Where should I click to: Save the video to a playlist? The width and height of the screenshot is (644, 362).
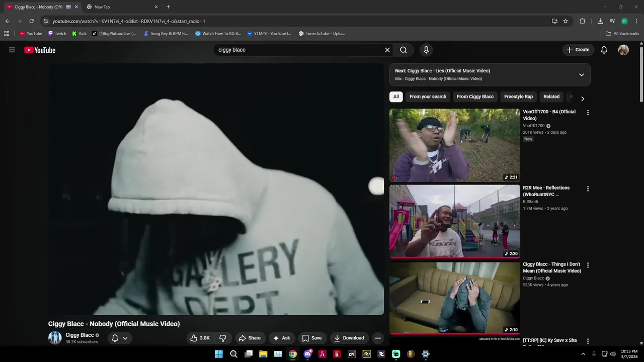click(x=312, y=338)
